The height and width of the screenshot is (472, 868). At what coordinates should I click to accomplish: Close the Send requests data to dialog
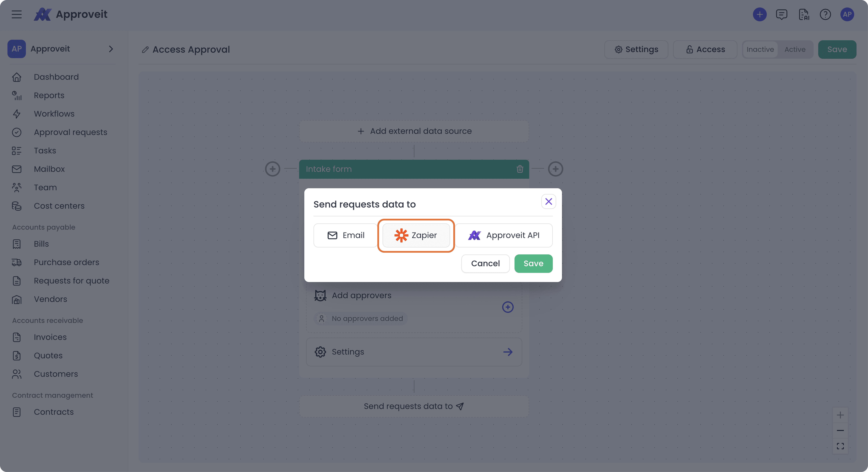pos(549,201)
